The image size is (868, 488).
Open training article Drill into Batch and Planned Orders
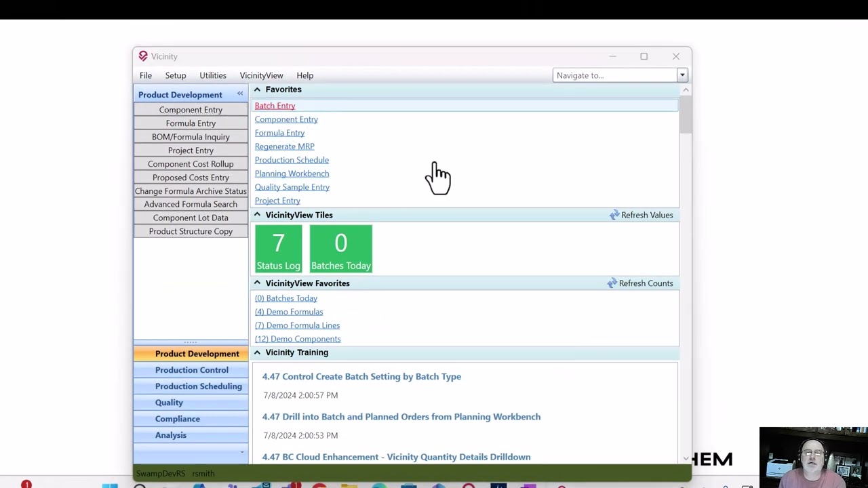[x=401, y=417]
